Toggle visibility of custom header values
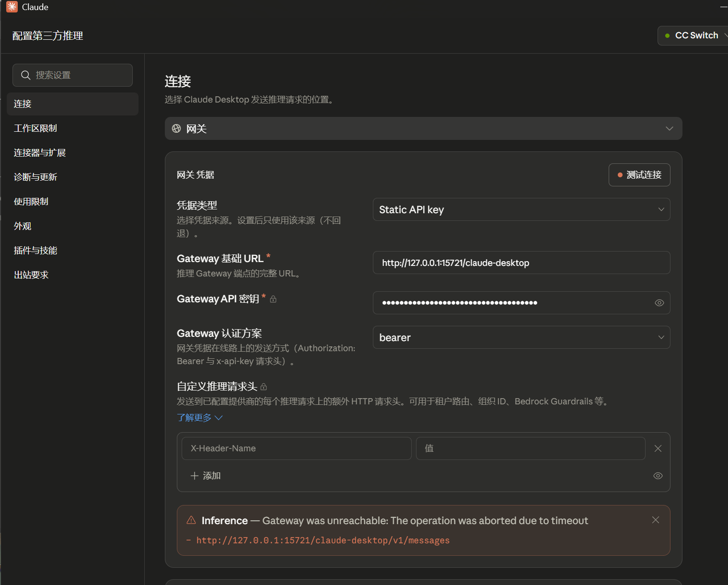Viewport: 728px width, 585px height. coord(658,476)
